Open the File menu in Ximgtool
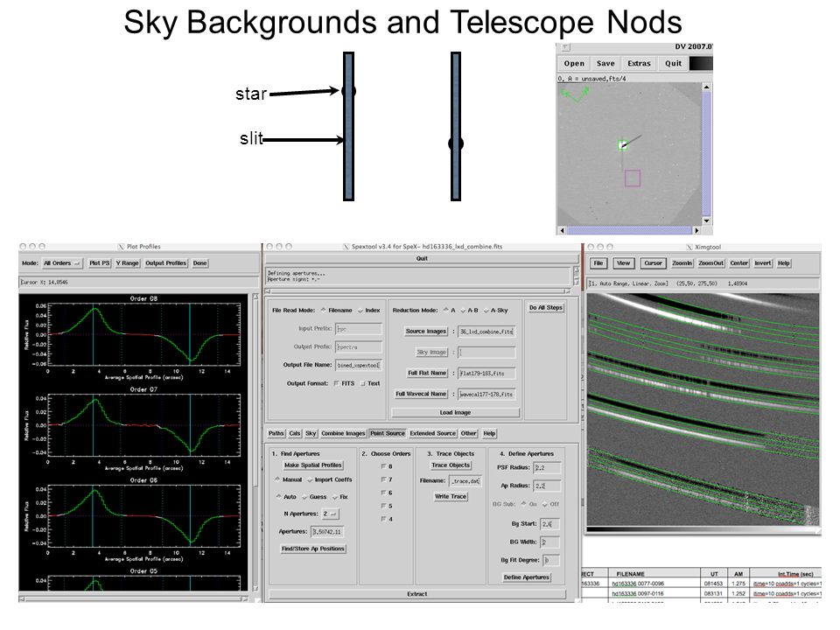Screen dimensions: 840x630 (x=598, y=263)
